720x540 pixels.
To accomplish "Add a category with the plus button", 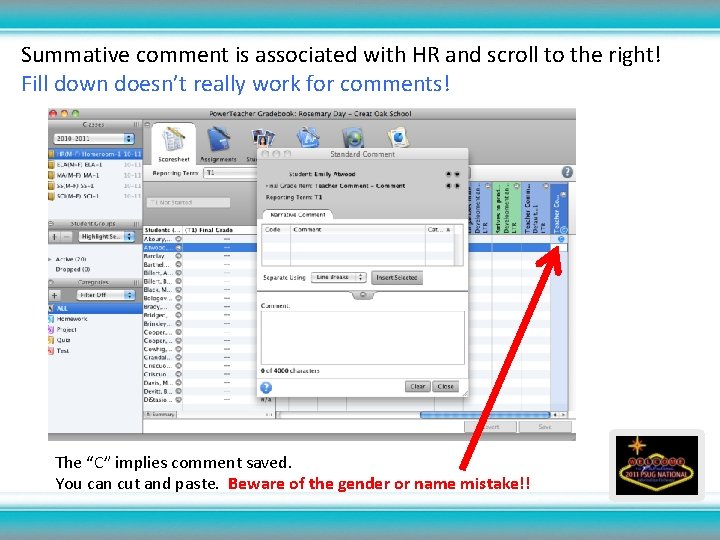I will coord(55,295).
